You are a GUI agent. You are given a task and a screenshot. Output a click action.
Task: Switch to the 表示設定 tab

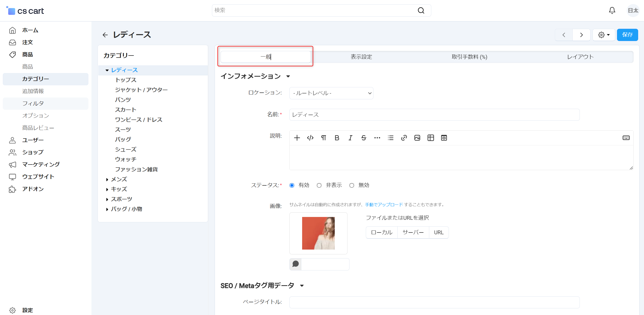(x=361, y=57)
